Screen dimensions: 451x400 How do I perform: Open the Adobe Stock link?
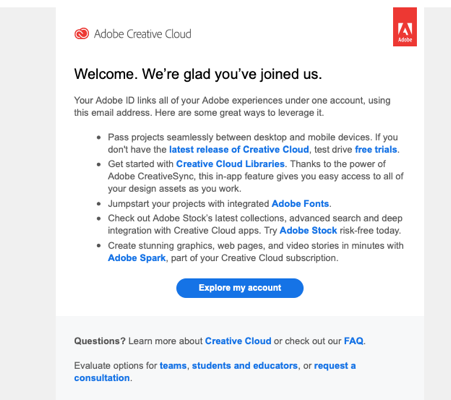308,230
